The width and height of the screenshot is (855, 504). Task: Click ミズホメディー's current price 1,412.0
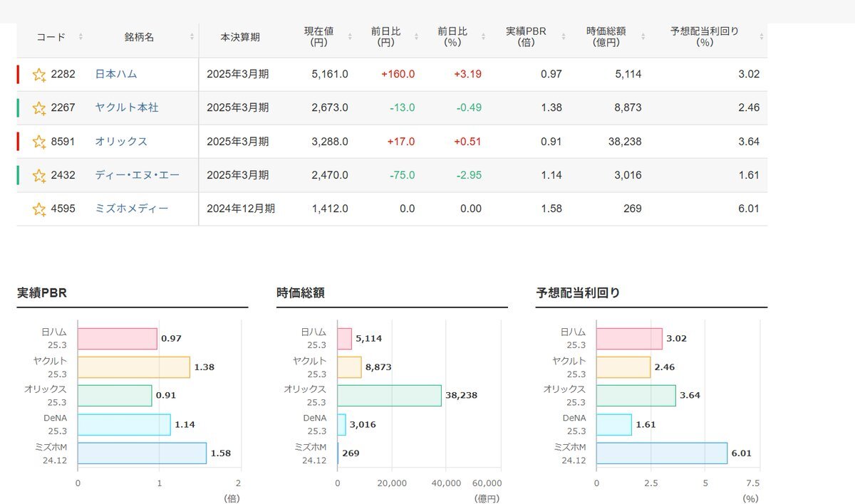tap(330, 209)
